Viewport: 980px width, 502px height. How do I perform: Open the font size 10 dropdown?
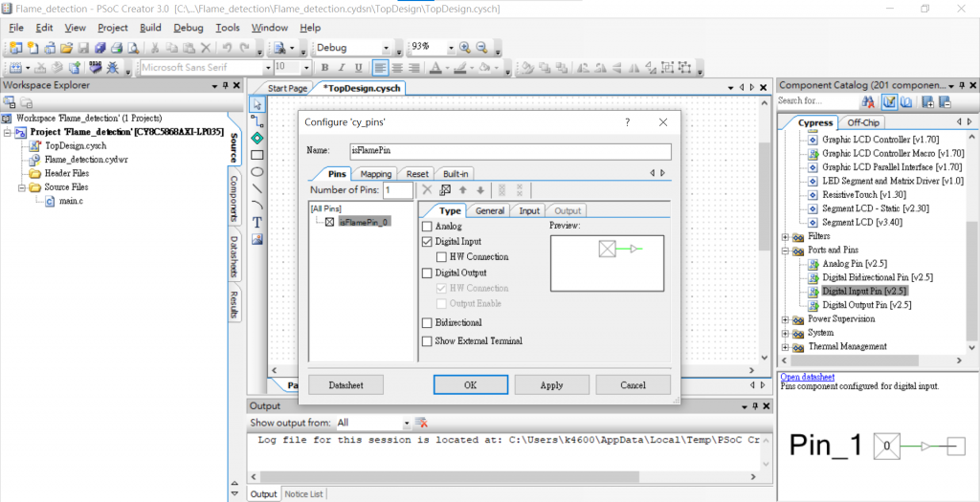[x=306, y=68]
